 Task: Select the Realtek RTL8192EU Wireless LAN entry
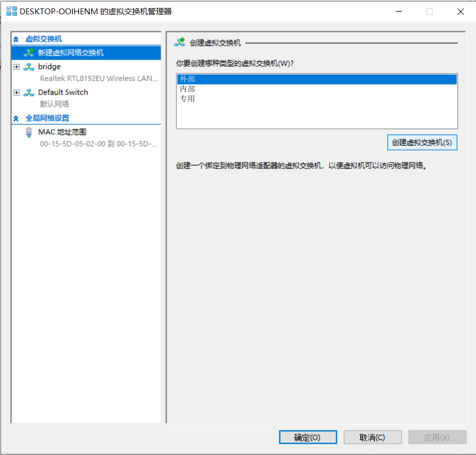click(x=99, y=78)
